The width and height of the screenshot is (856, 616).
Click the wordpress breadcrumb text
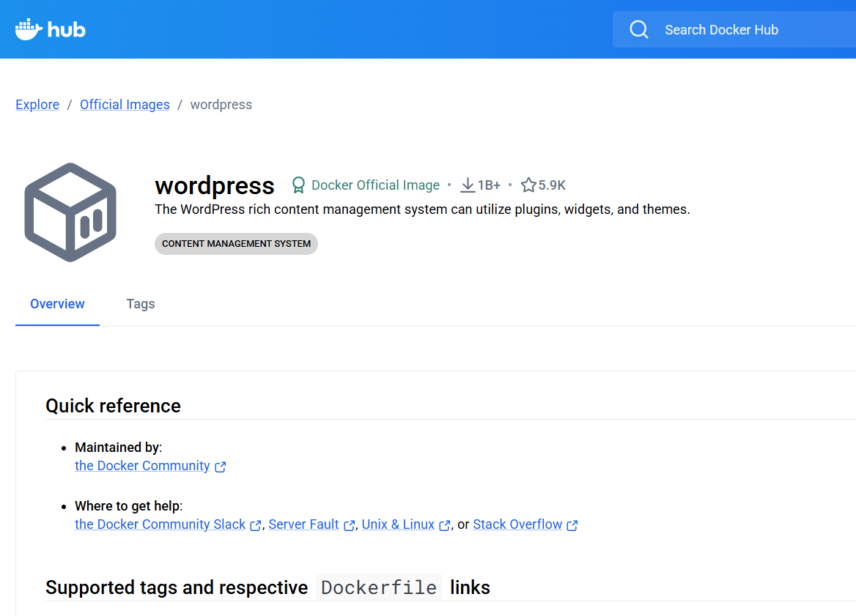pos(221,104)
